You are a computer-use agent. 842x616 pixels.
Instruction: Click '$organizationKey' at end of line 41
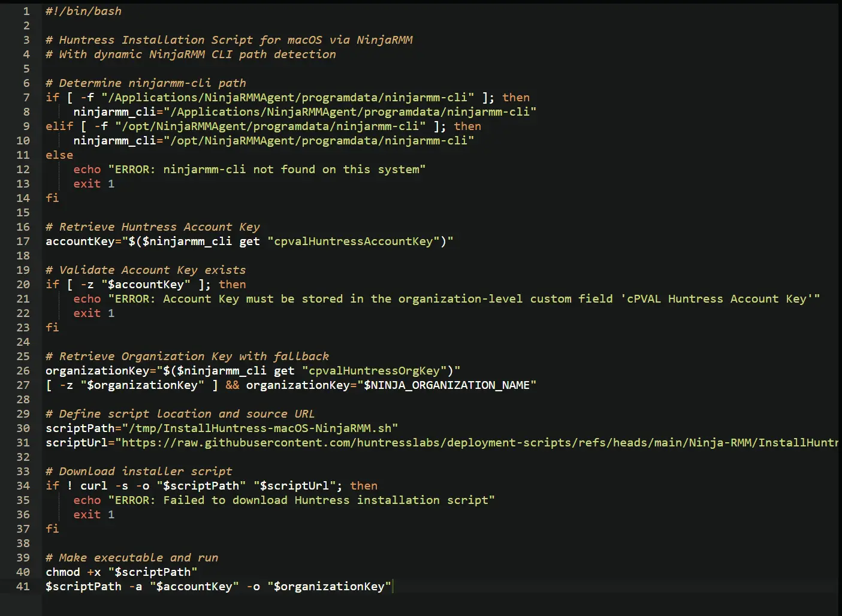(329, 587)
